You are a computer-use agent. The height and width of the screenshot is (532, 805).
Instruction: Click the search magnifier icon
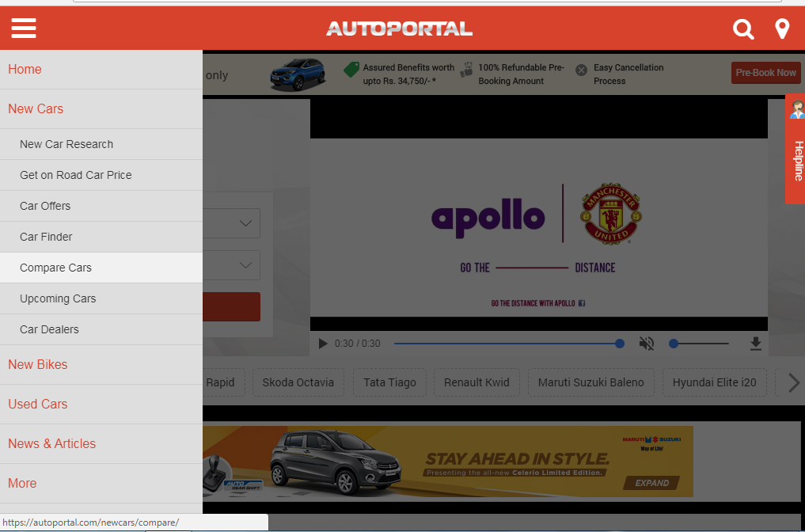click(743, 28)
